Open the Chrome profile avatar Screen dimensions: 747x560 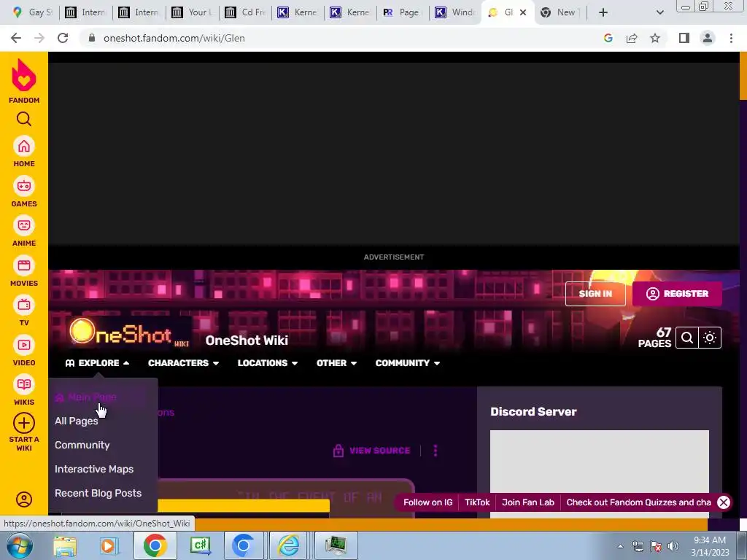708,38
